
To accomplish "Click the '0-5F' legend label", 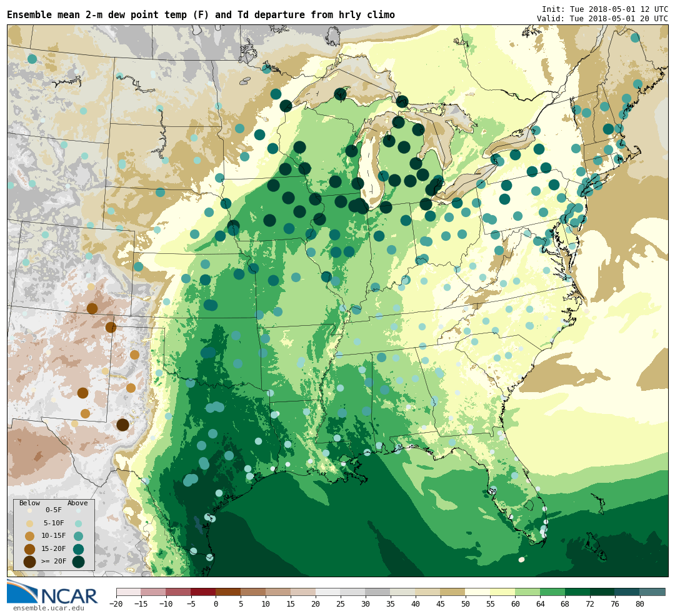I will (53, 510).
